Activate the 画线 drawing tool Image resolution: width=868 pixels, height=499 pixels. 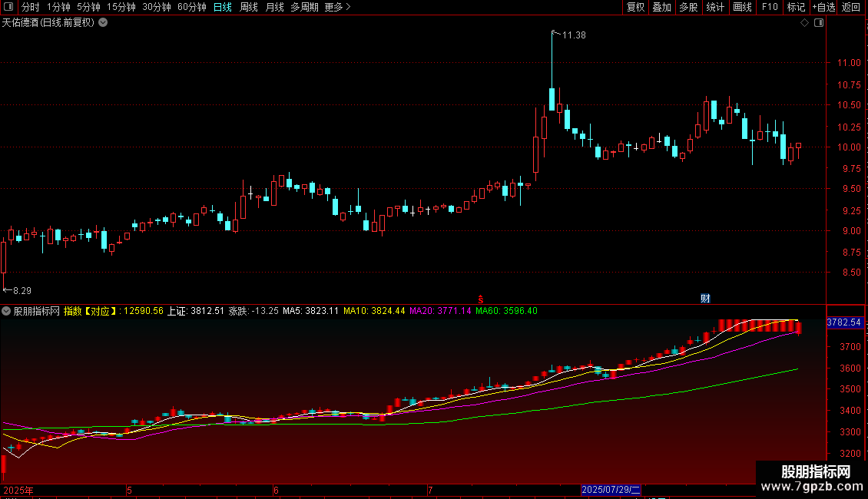pos(742,7)
